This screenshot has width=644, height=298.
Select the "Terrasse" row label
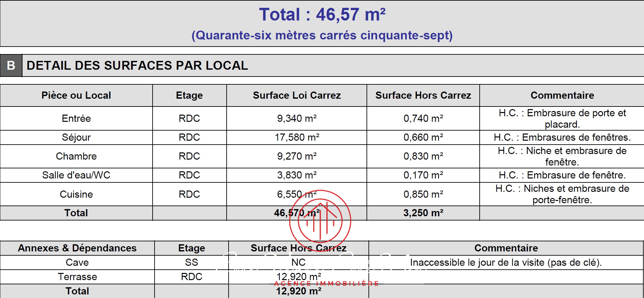click(77, 277)
